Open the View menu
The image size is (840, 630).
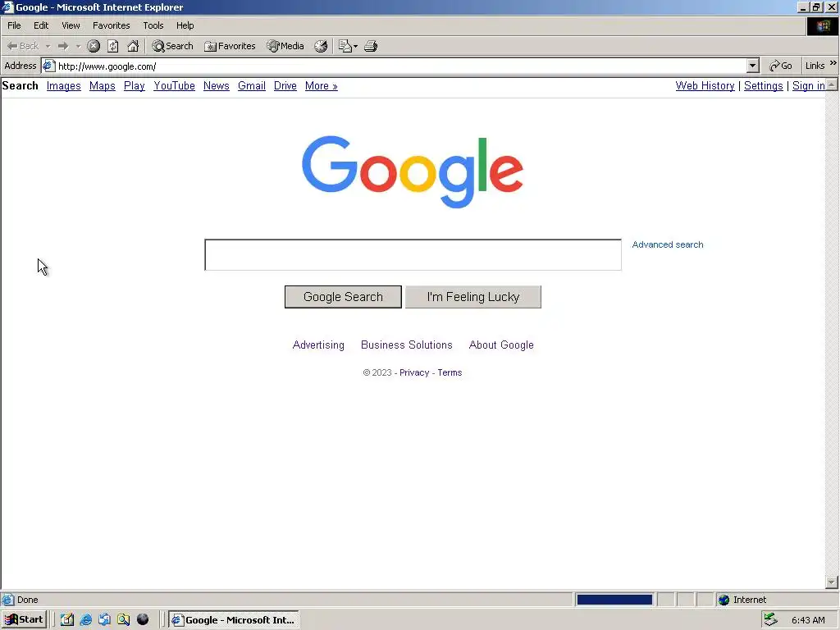[x=71, y=25]
